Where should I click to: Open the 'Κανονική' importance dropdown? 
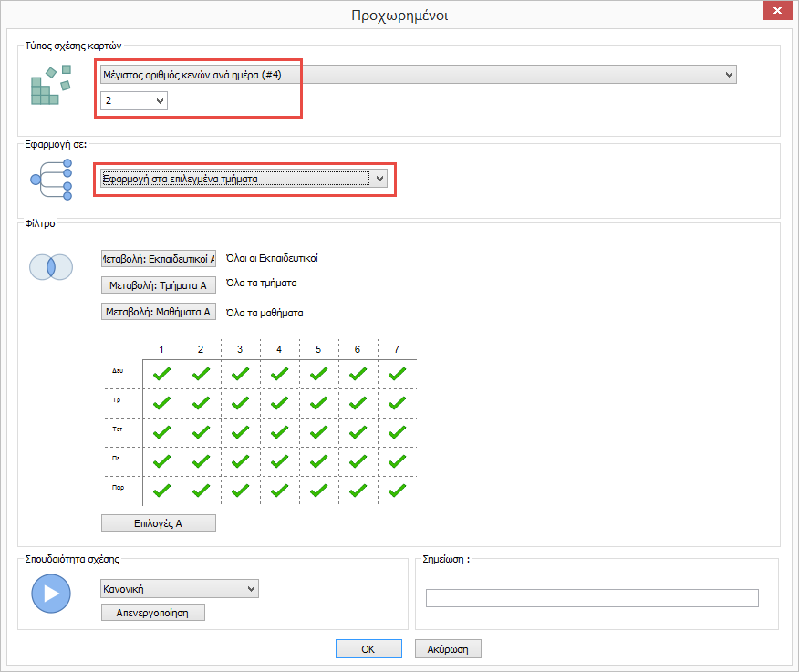179,589
